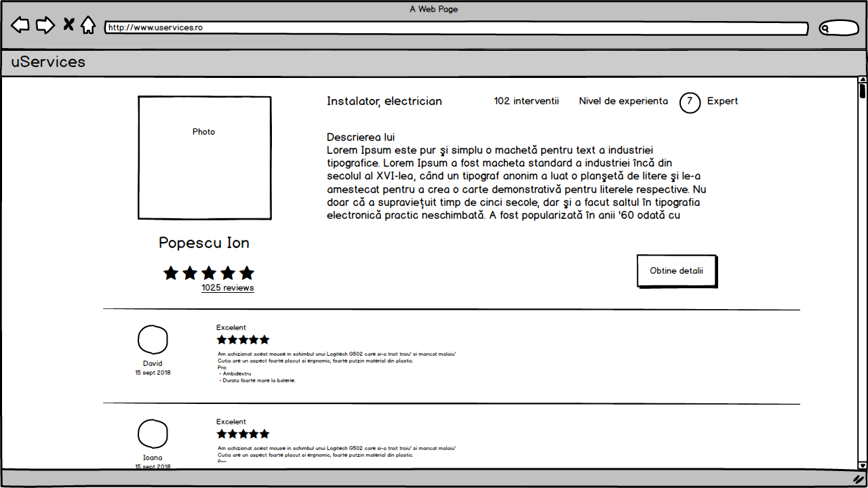Select the Instalator, electrician heading
Viewport: 868px width, 488px height.
(384, 101)
